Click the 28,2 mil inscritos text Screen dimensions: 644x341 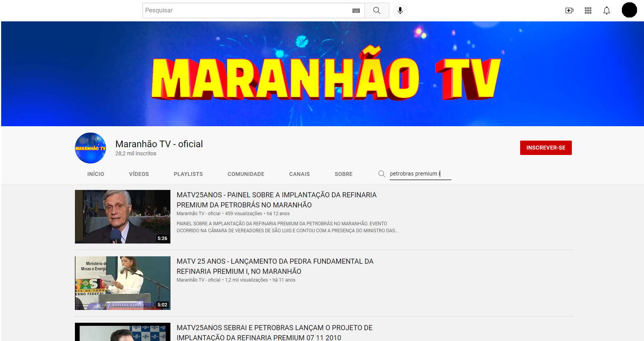point(136,154)
